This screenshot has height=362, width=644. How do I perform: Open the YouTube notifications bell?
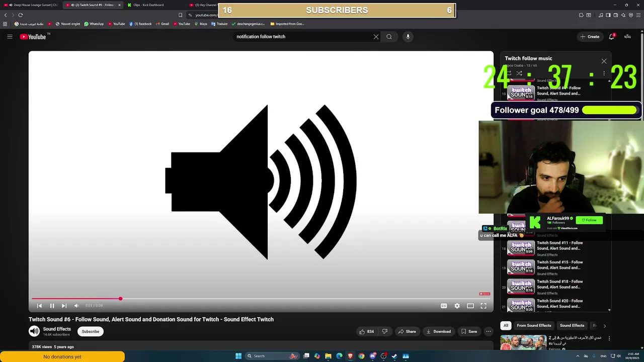coord(612,37)
